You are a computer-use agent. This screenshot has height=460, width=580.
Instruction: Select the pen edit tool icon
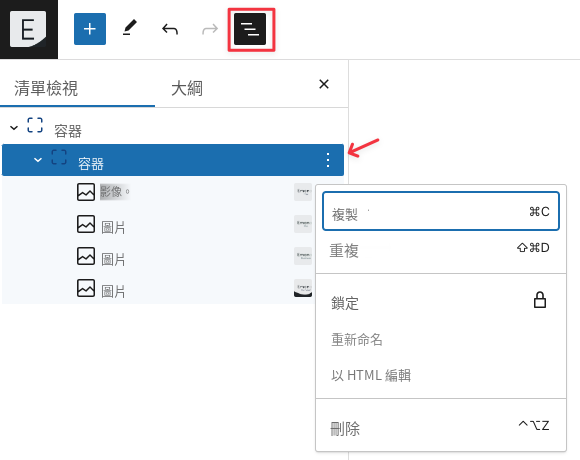[130, 28]
